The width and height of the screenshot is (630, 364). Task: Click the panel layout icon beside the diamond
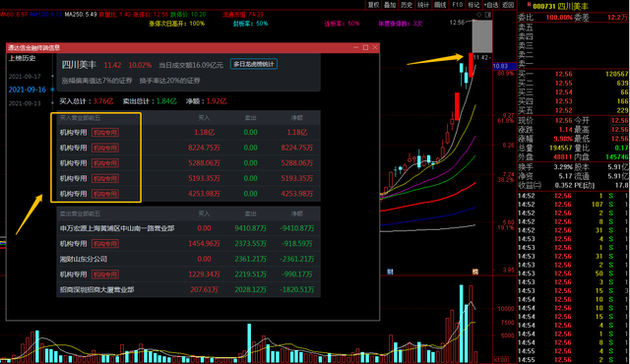coord(488,15)
